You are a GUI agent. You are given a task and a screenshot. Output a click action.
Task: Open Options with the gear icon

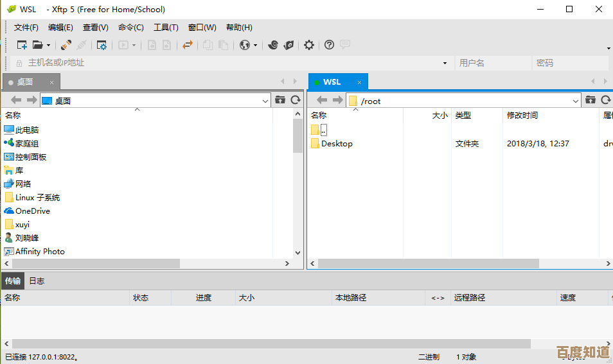coord(309,45)
